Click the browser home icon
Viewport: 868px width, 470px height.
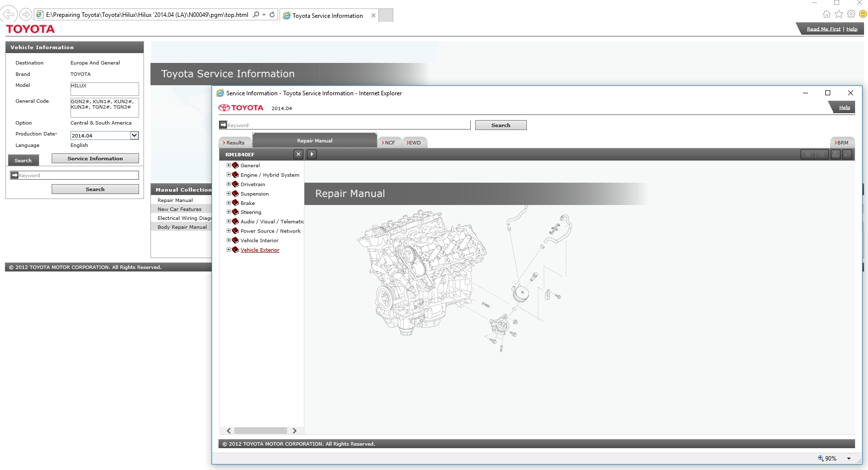826,14
